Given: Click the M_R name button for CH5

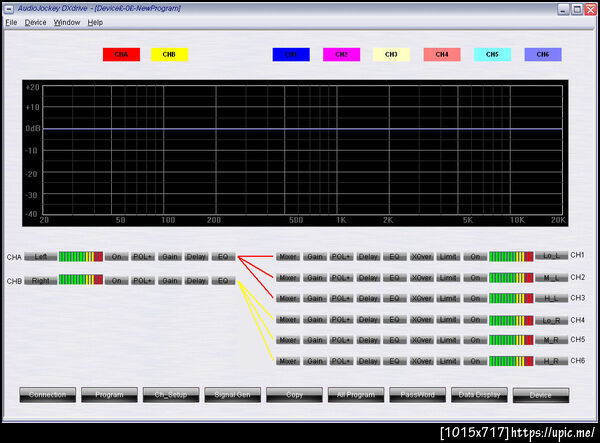Looking at the screenshot, I should coord(551,340).
